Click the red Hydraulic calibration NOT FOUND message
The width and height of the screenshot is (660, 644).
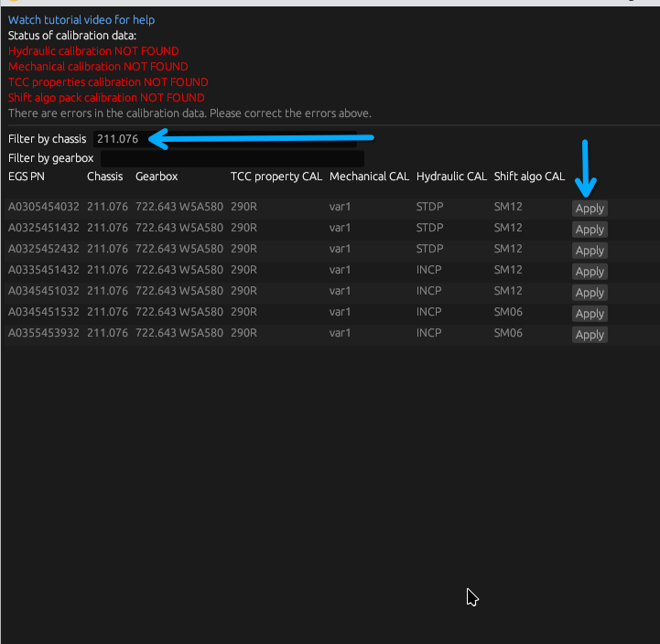(x=93, y=51)
